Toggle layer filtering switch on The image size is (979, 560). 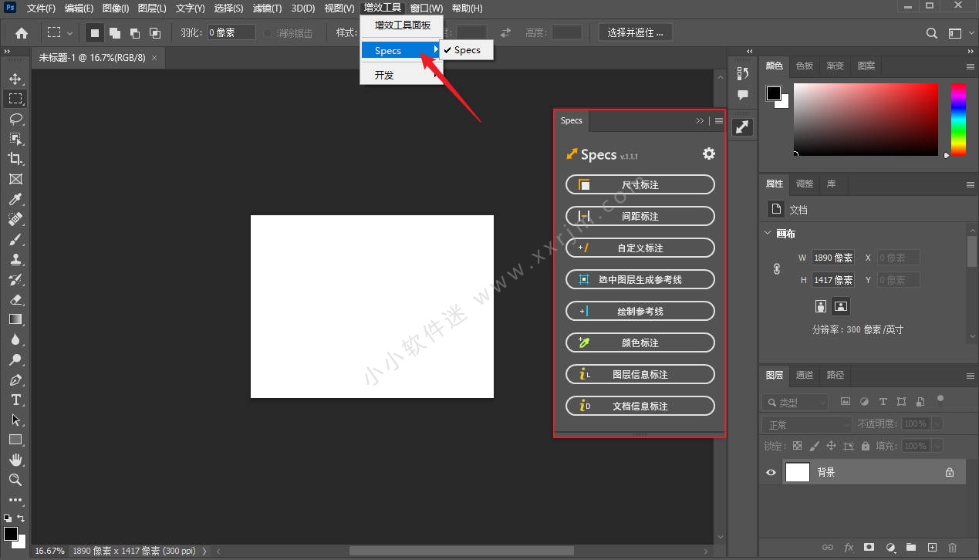(x=940, y=400)
